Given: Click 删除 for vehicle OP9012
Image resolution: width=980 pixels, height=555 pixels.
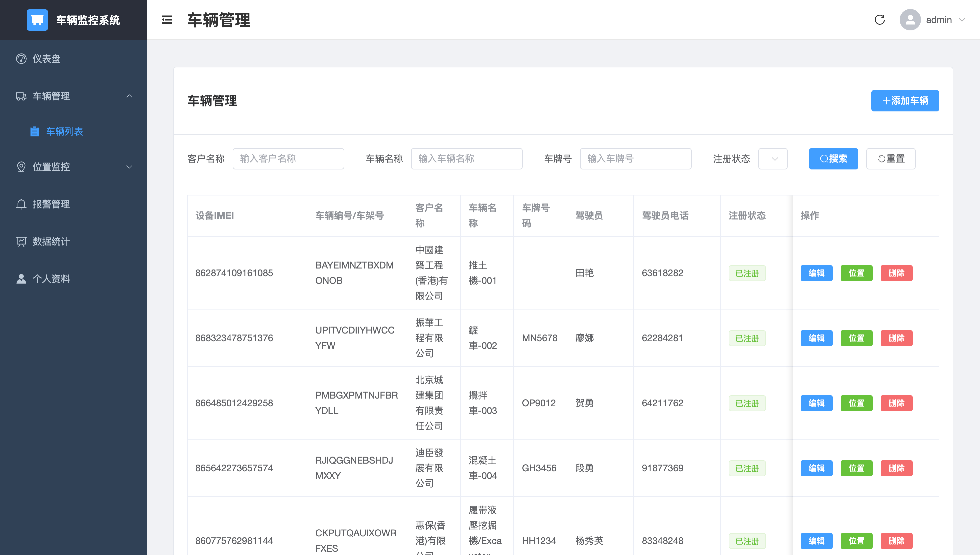Looking at the screenshot, I should pos(896,403).
